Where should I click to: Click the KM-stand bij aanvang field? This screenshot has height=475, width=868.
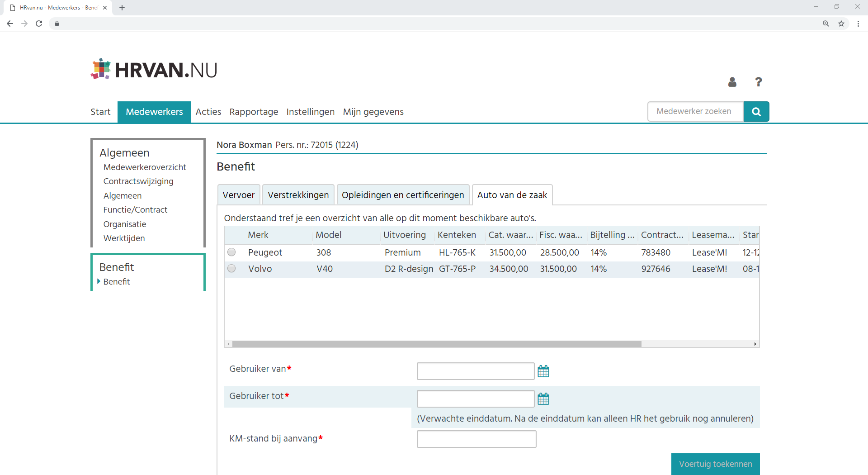click(476, 439)
